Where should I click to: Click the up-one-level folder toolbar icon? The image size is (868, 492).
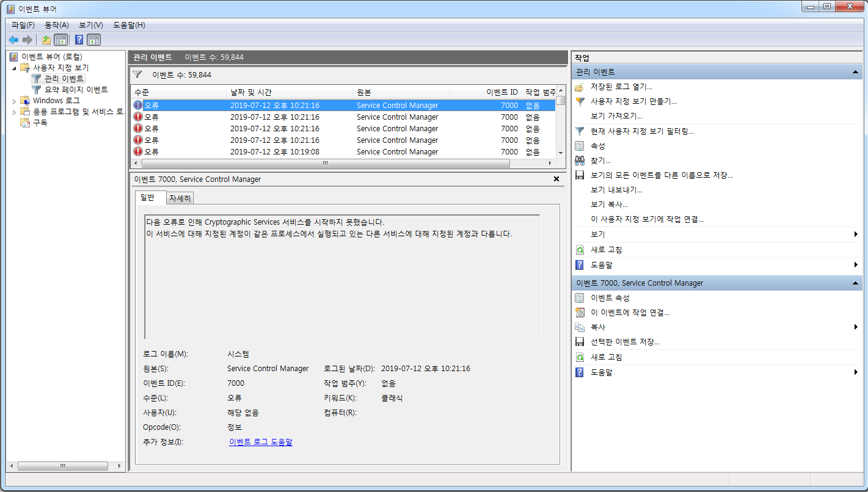click(x=46, y=40)
